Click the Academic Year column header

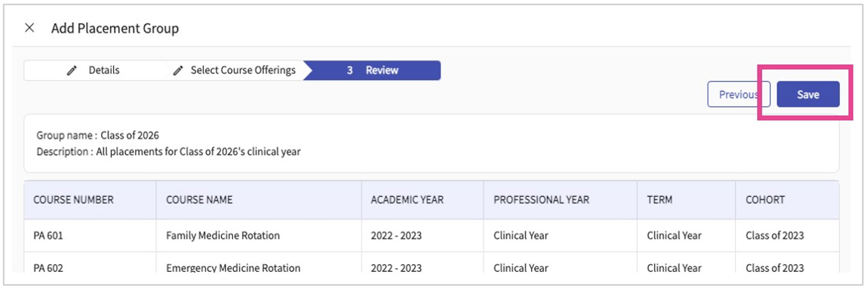[407, 200]
